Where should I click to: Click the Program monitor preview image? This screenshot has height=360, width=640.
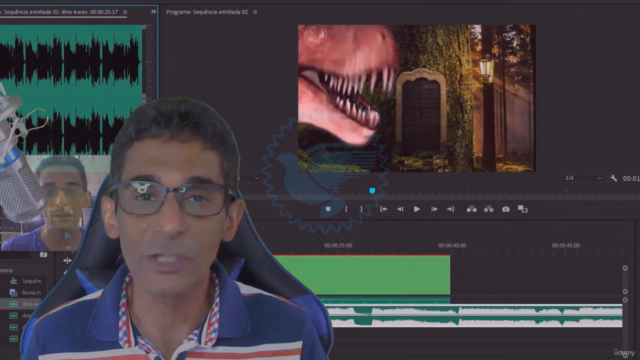(417, 98)
